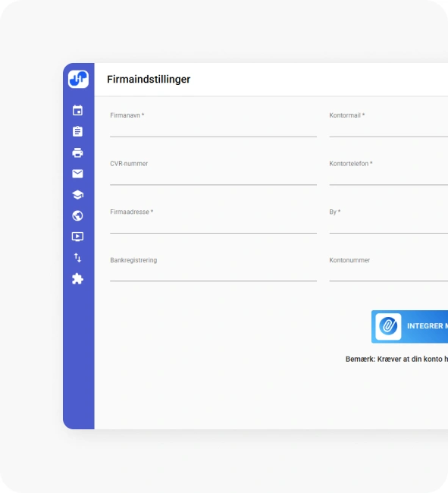
Task: Open the video screen sidebar icon
Action: (x=77, y=237)
